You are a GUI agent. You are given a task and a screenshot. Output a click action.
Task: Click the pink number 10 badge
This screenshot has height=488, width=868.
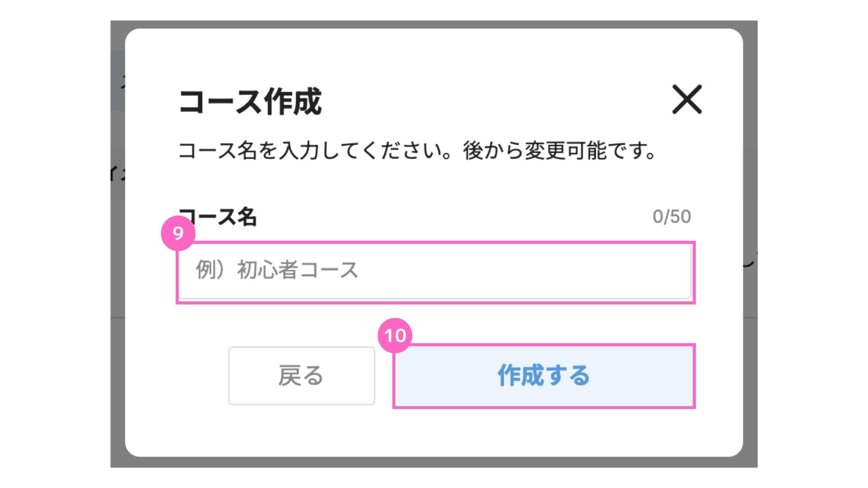click(x=395, y=335)
